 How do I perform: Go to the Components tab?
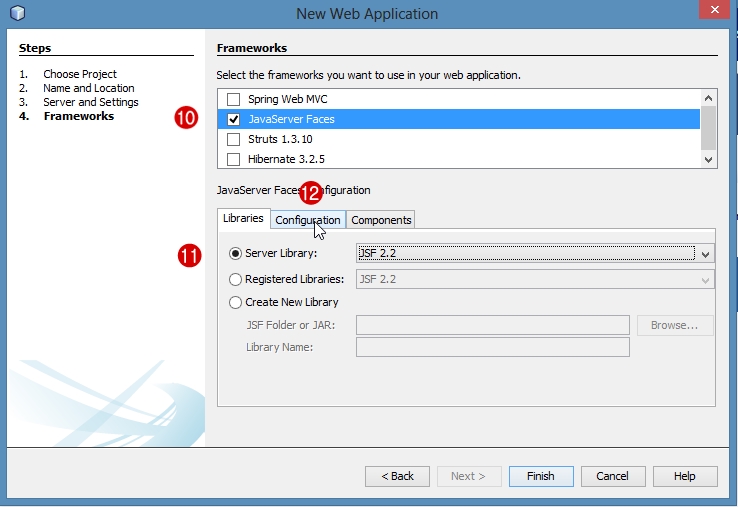point(381,220)
